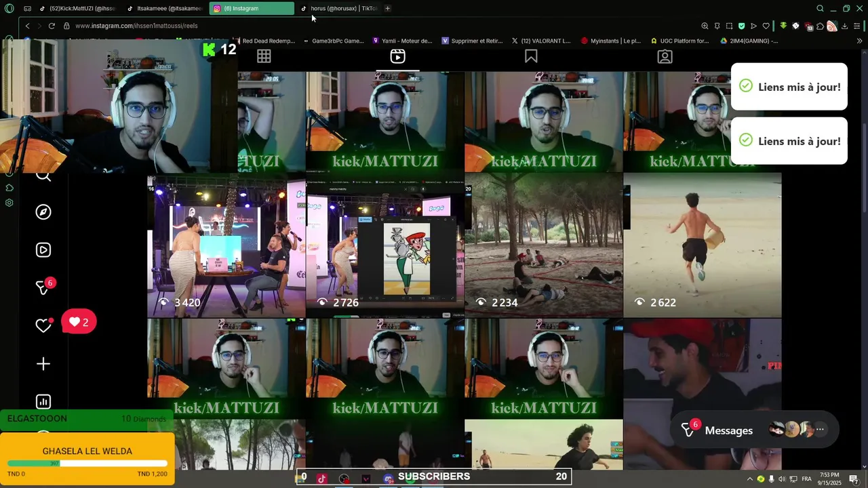The image size is (868, 488).
Task: Click the pin icon in address bar
Action: 717,26
